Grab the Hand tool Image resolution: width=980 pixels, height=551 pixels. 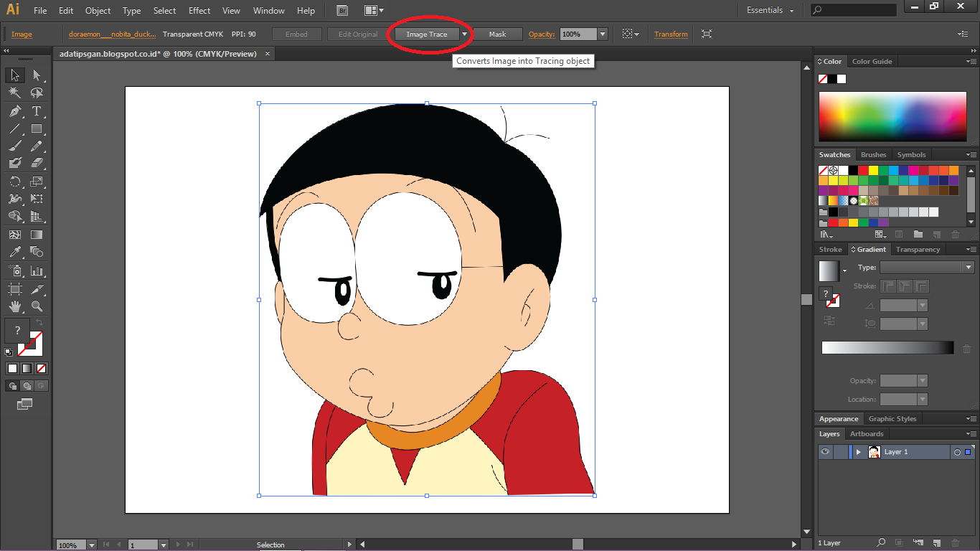pyautogui.click(x=15, y=307)
